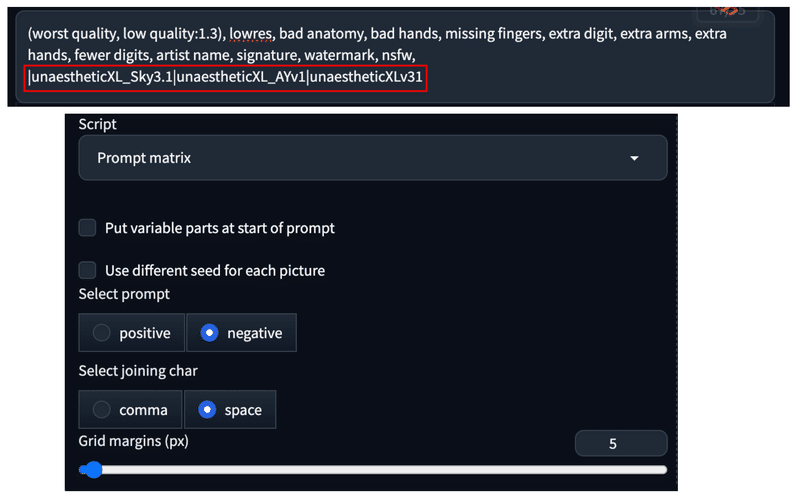Click the (worst quality, low quality:1.3) text

[127, 34]
